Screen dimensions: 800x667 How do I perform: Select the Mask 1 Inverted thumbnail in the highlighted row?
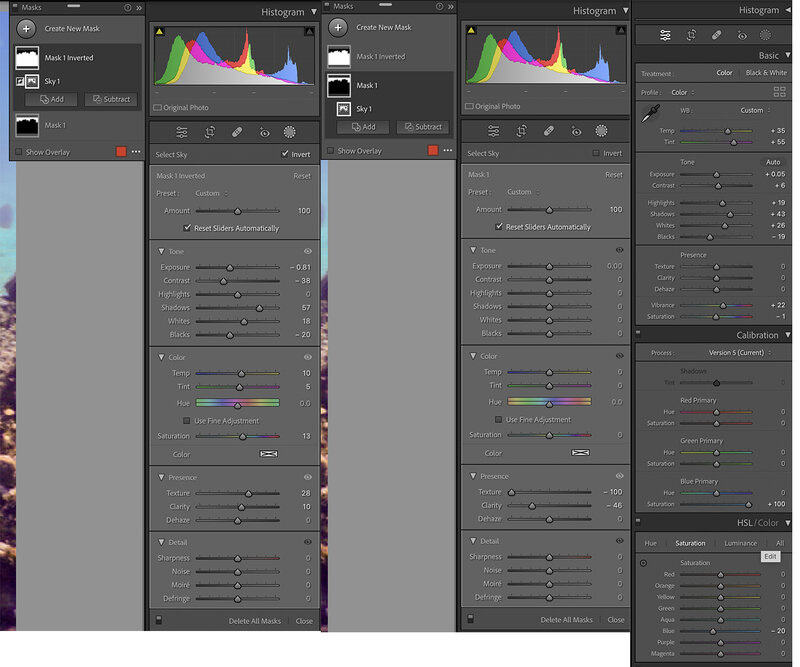pyautogui.click(x=27, y=57)
